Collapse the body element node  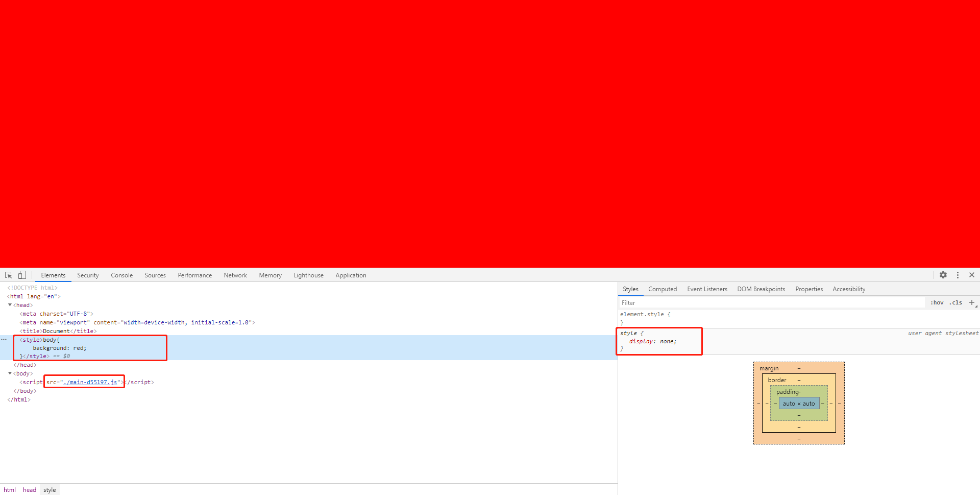[x=10, y=373]
